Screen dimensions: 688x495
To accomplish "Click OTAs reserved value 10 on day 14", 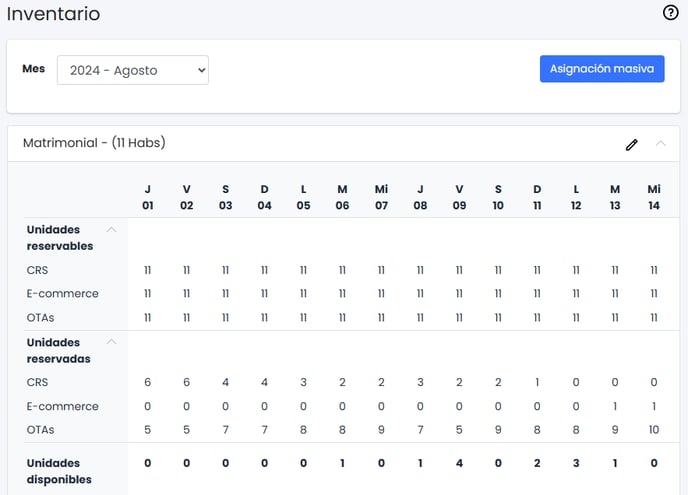I will (x=654, y=430).
